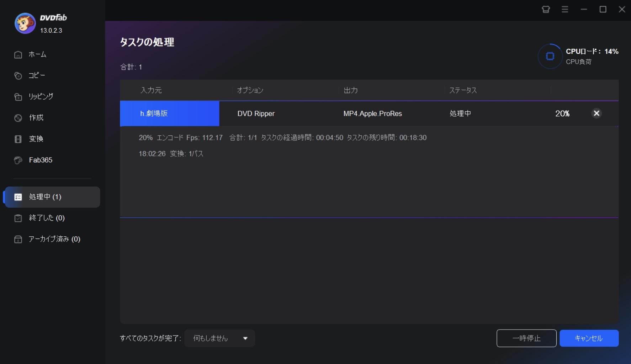
Task: Click the version number 13.0.2.3
Action: tap(51, 31)
